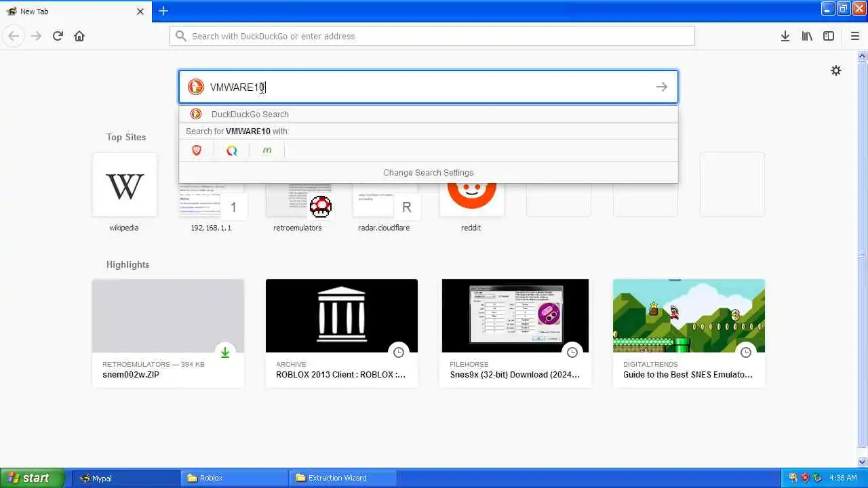The height and width of the screenshot is (488, 868).
Task: Click history clock on ROBLOX 2013 card
Action: coord(399,352)
